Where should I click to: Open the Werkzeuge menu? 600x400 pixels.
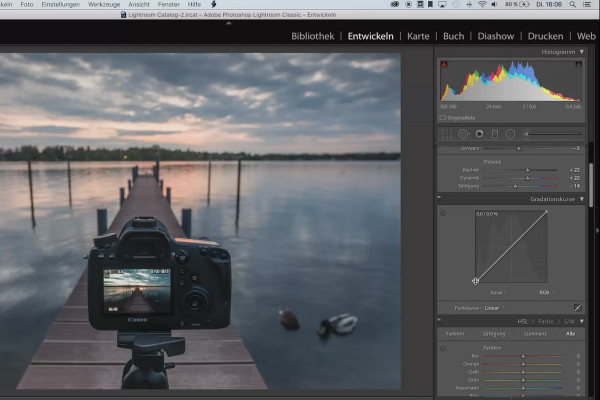tap(104, 5)
